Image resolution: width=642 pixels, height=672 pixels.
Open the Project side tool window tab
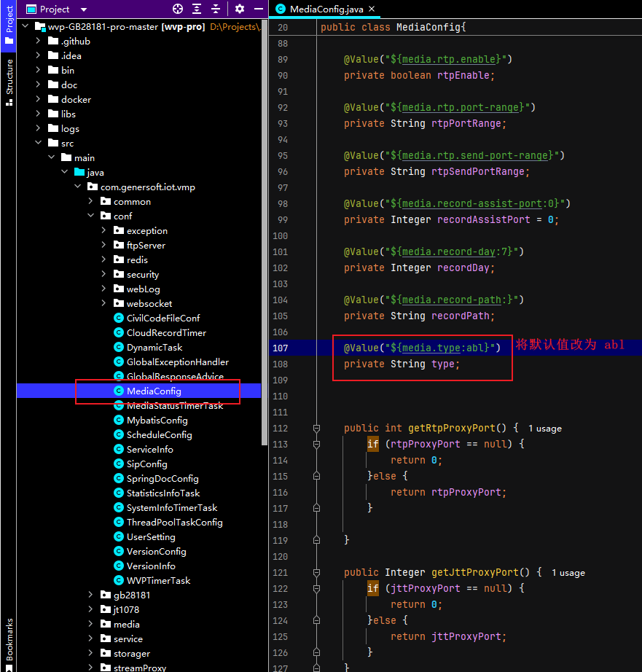(x=9, y=25)
